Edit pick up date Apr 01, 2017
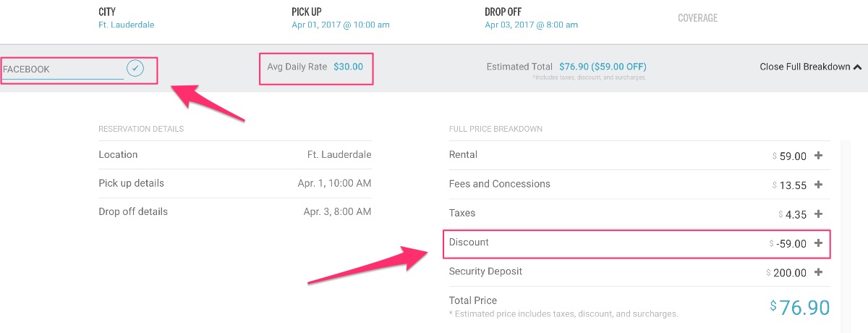 pyautogui.click(x=340, y=25)
